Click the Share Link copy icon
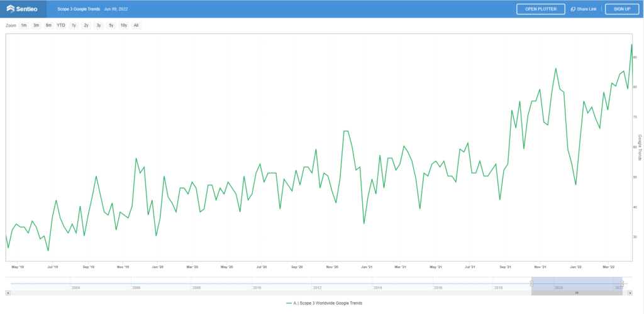Screen dimensions: 644x314 point(573,9)
